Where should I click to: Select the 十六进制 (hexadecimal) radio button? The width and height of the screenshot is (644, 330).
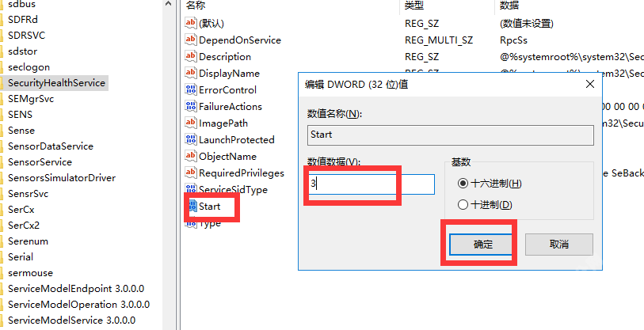click(463, 184)
